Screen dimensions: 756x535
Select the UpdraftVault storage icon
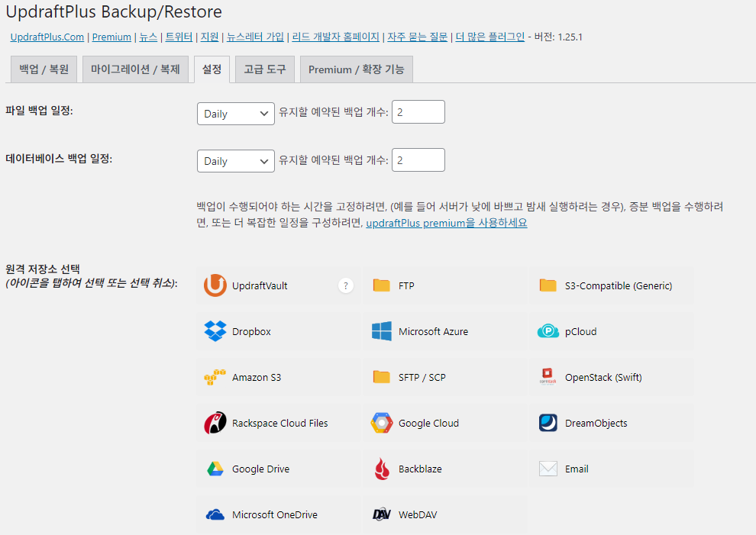click(x=215, y=285)
